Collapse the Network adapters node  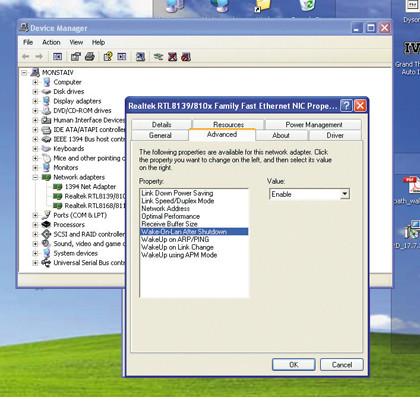click(x=35, y=177)
